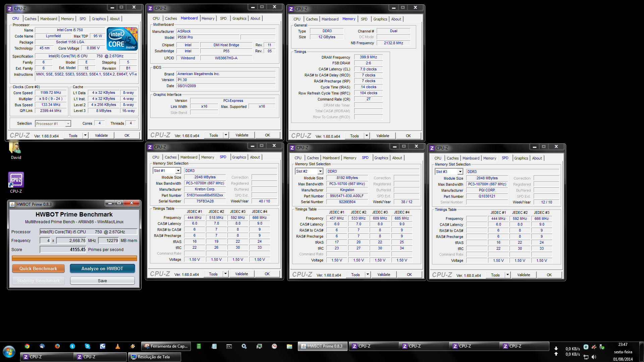Click the P55M Pro model field
Image resolution: width=644 pixels, height=362 pixels.
(x=208, y=37)
